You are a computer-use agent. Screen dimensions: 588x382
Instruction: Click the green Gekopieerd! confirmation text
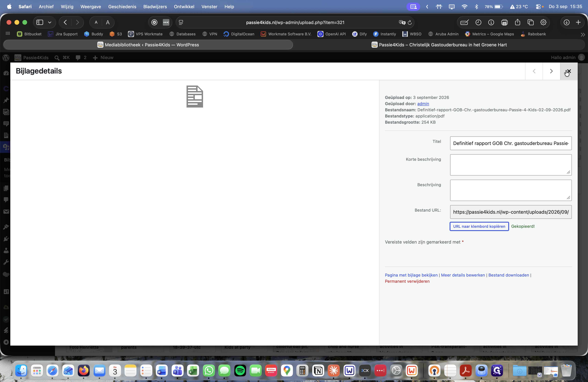pos(523,226)
